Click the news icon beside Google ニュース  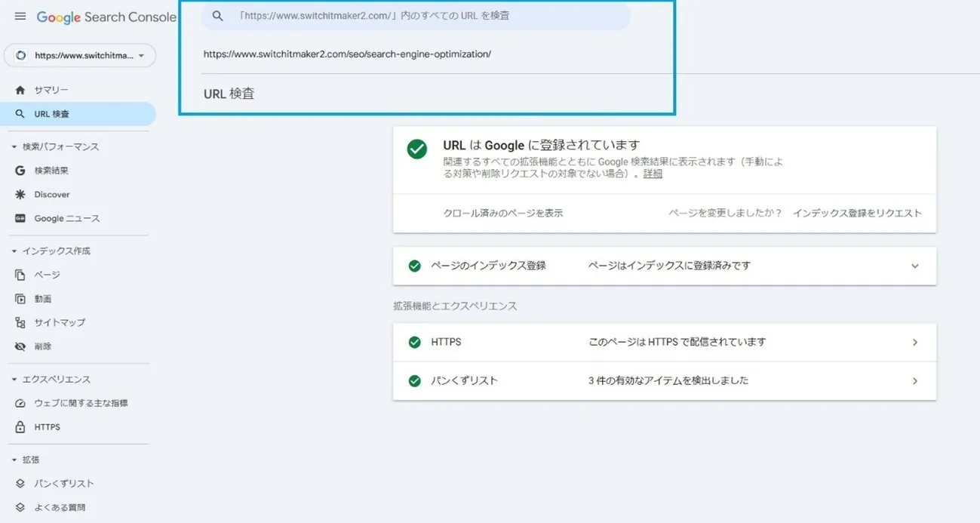[20, 219]
